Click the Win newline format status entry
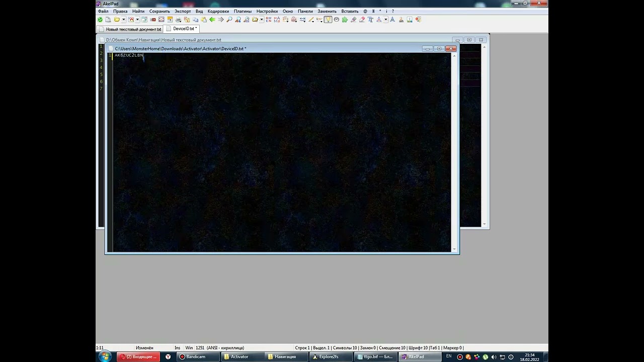 coord(189,348)
